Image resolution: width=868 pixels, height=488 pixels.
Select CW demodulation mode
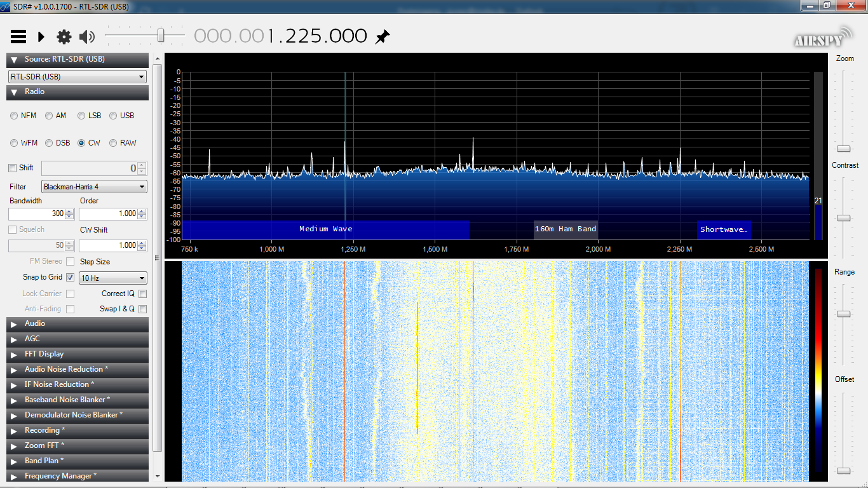(81, 143)
